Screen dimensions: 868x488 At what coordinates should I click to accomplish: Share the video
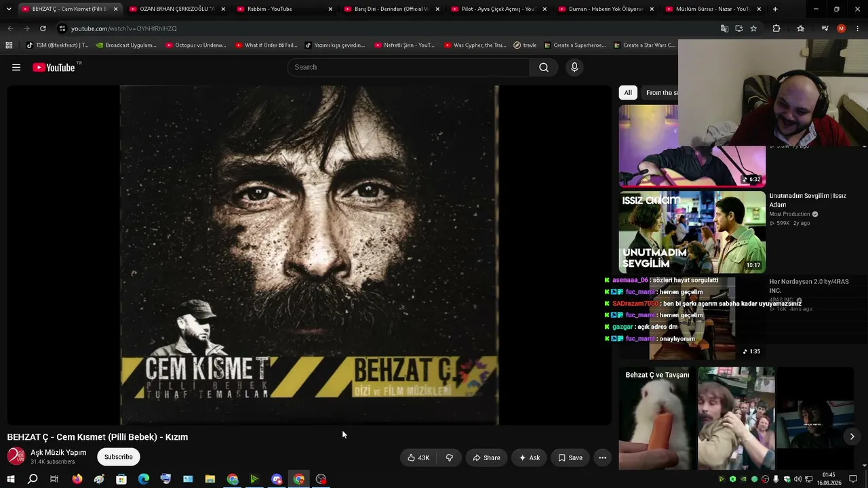click(486, 457)
